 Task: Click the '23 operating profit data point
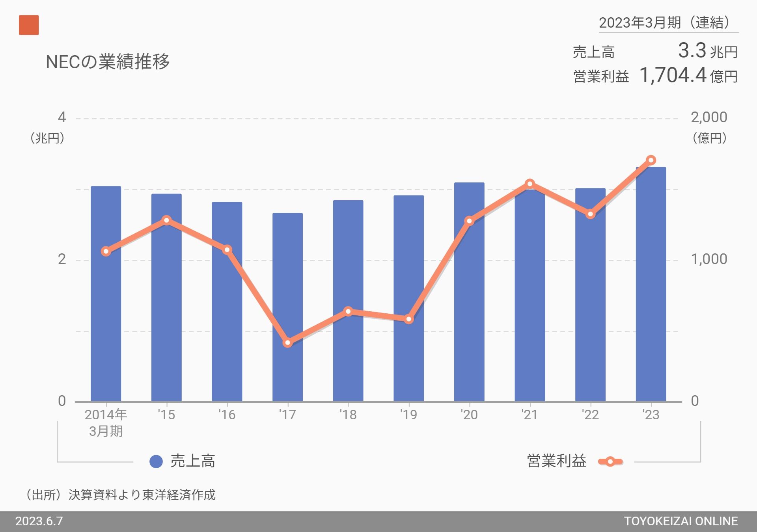click(651, 160)
